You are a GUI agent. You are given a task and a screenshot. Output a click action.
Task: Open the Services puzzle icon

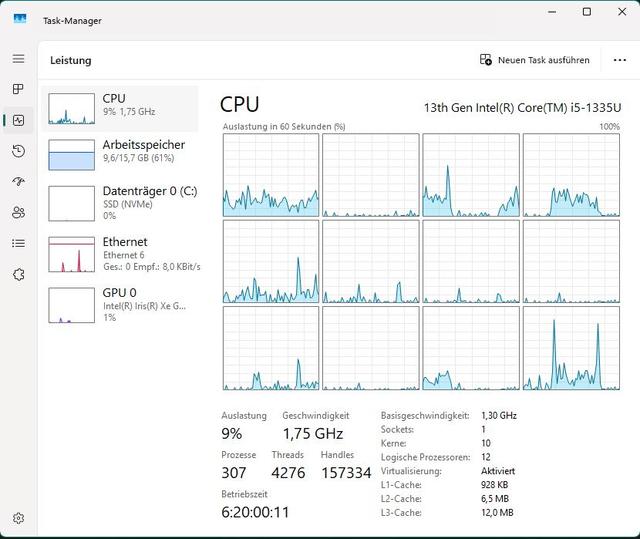[x=18, y=275]
